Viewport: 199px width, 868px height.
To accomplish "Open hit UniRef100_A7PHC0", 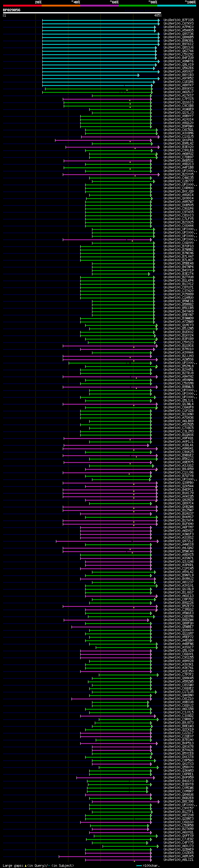I will pos(178,27).
